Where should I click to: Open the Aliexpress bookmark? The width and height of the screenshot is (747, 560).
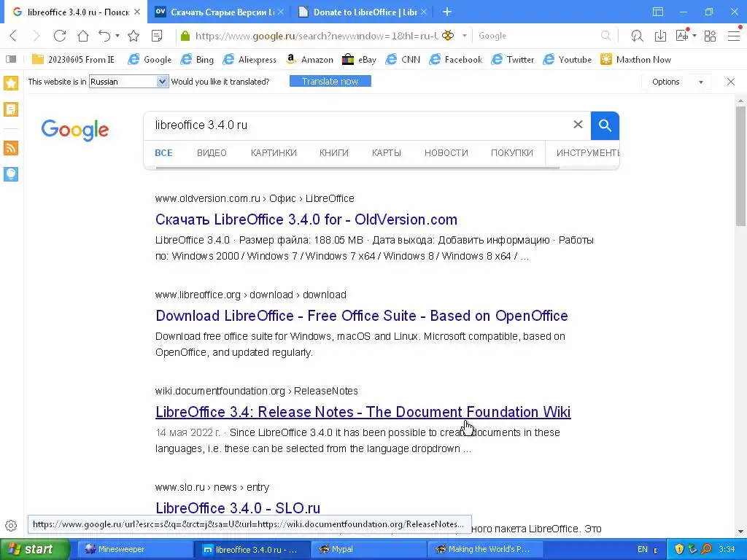249,60
